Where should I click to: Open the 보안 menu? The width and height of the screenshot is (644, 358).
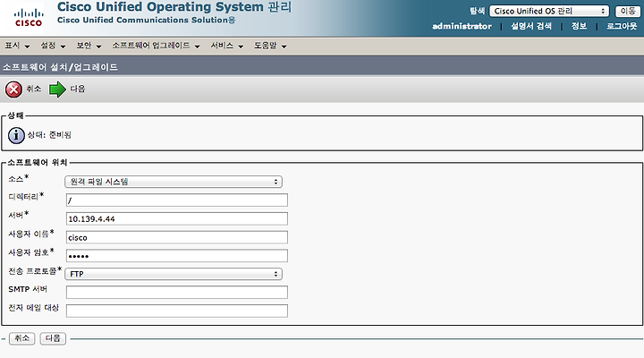[89, 46]
